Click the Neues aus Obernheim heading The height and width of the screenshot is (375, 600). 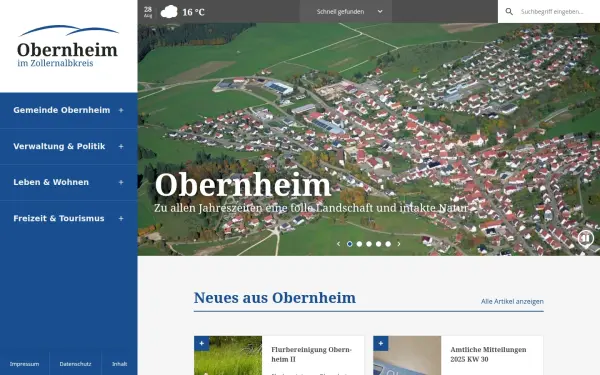275,298
